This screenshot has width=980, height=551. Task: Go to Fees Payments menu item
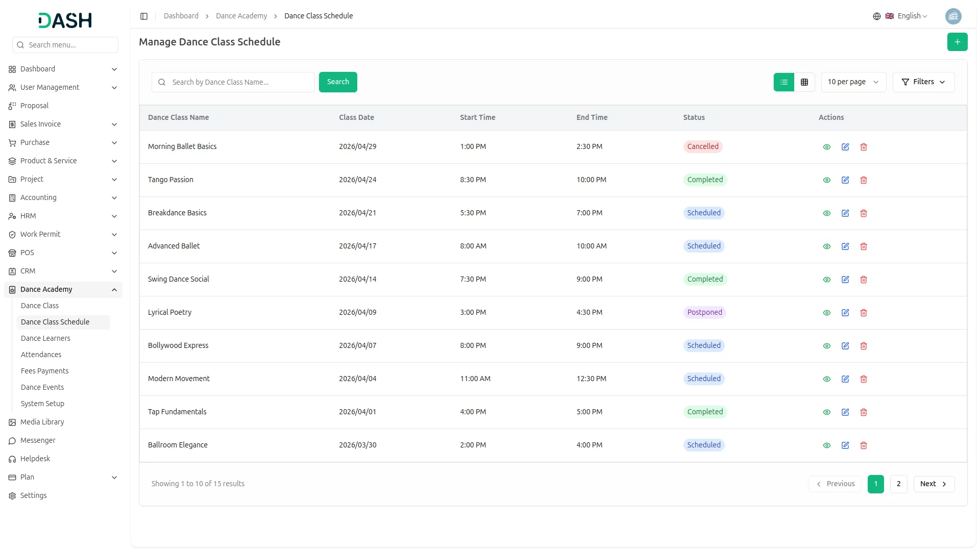pos(44,371)
